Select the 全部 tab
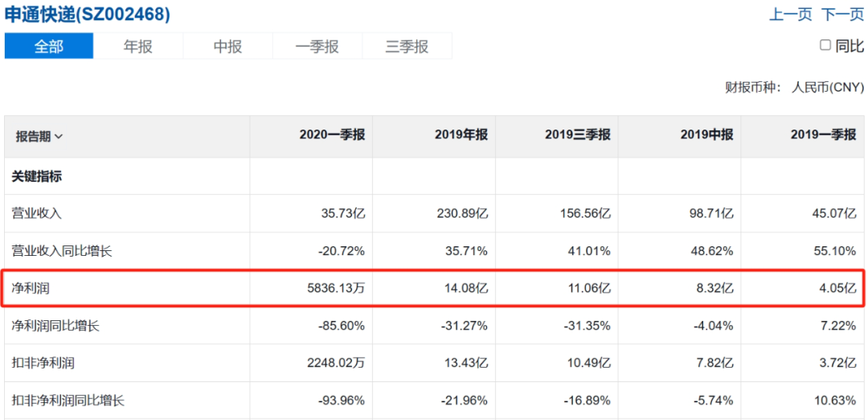 pyautogui.click(x=49, y=46)
